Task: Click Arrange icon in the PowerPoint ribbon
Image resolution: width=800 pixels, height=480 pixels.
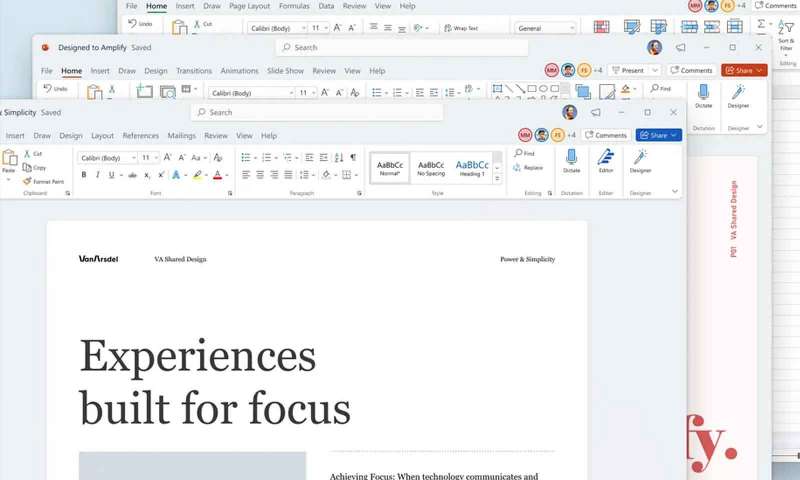Action: click(x=583, y=91)
